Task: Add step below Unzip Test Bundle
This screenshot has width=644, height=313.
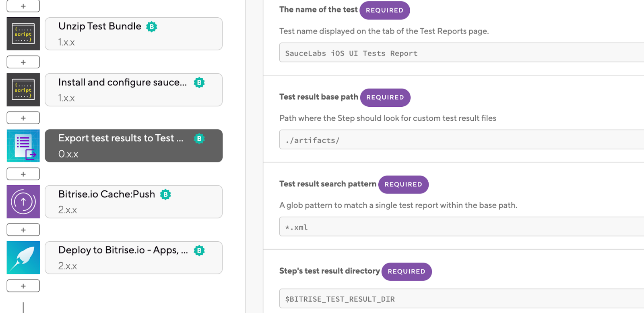Action: click(23, 62)
